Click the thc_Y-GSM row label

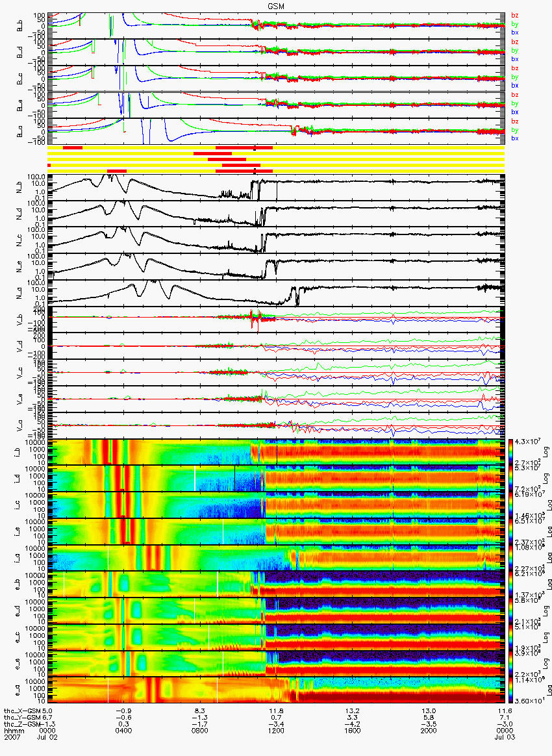(x=22, y=718)
